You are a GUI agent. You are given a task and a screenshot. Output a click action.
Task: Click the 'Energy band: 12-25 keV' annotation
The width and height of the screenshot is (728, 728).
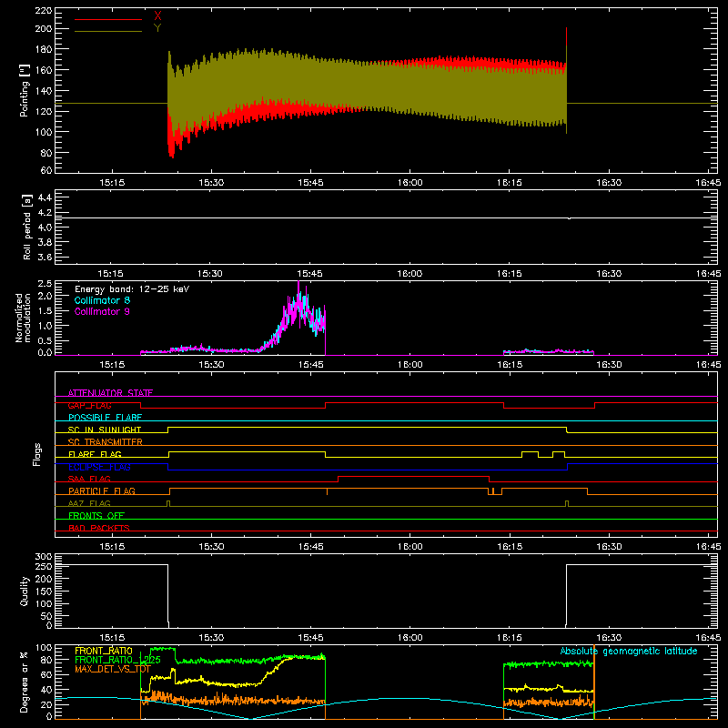click(x=132, y=289)
